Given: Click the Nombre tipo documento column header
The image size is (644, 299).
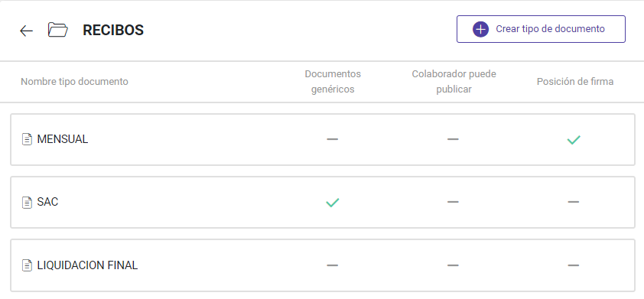Looking at the screenshot, I should point(74,81).
